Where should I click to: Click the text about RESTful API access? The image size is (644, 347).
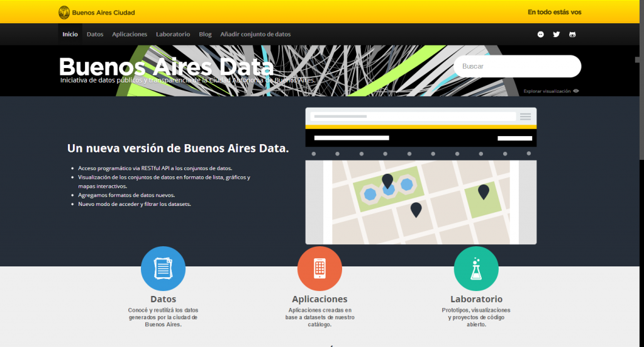155,168
